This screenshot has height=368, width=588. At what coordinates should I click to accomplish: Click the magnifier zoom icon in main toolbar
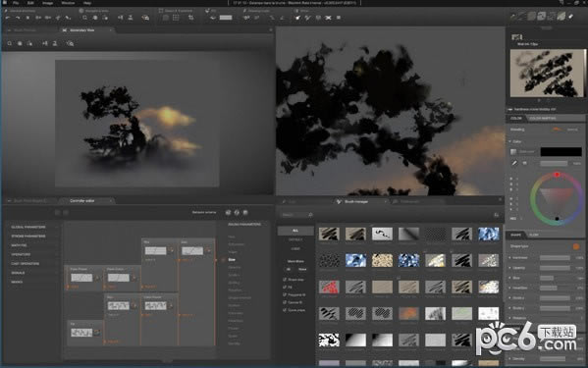click(x=84, y=18)
